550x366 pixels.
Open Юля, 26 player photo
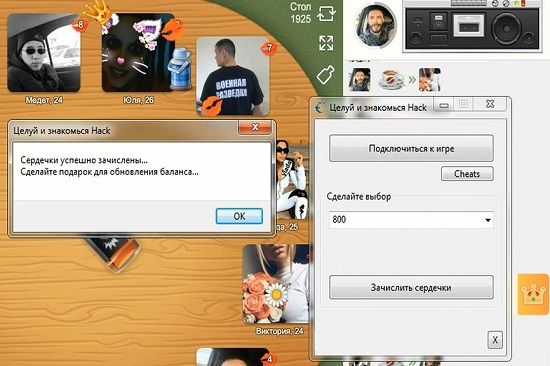[138, 53]
